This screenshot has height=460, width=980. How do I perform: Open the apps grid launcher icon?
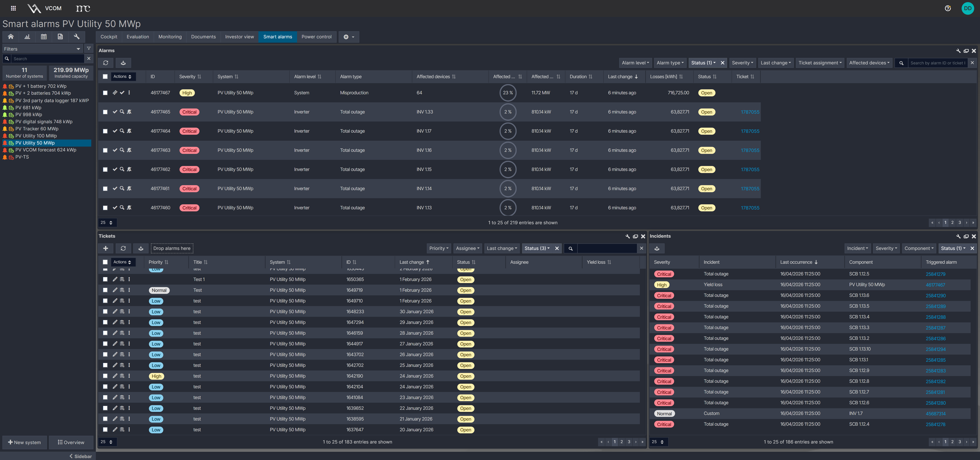[13, 8]
